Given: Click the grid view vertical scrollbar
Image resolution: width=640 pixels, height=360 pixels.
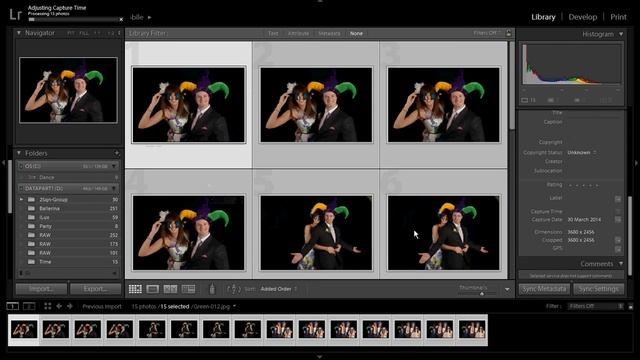Looking at the screenshot, I should (x=512, y=86).
